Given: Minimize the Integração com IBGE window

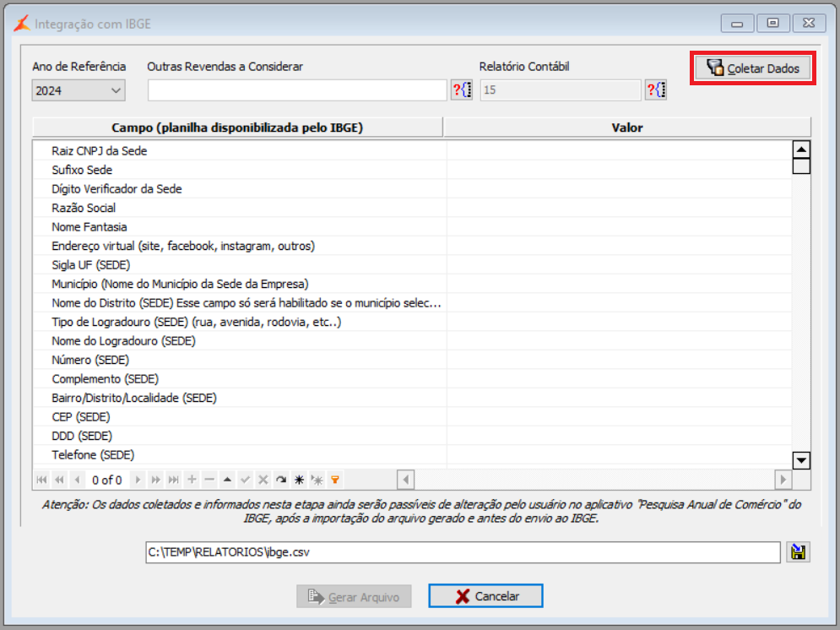Looking at the screenshot, I should pos(737,23).
